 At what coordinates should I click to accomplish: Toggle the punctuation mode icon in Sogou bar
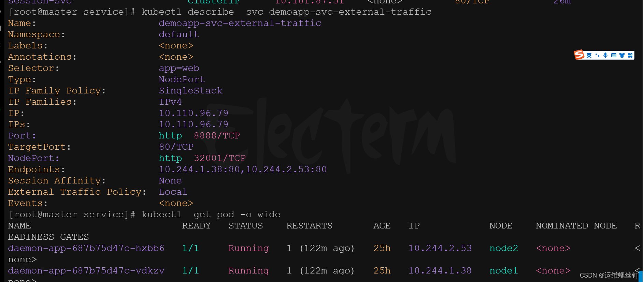597,55
